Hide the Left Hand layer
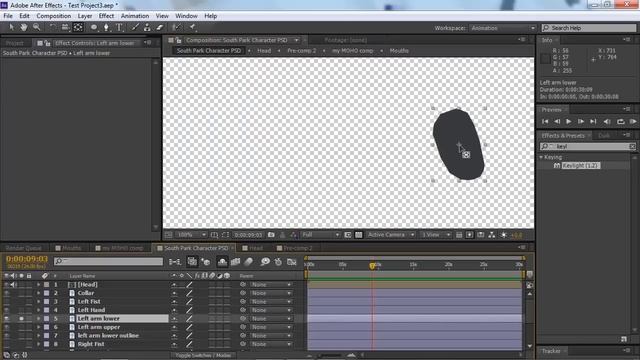Viewport: 640px width, 360px height. tap(7, 310)
